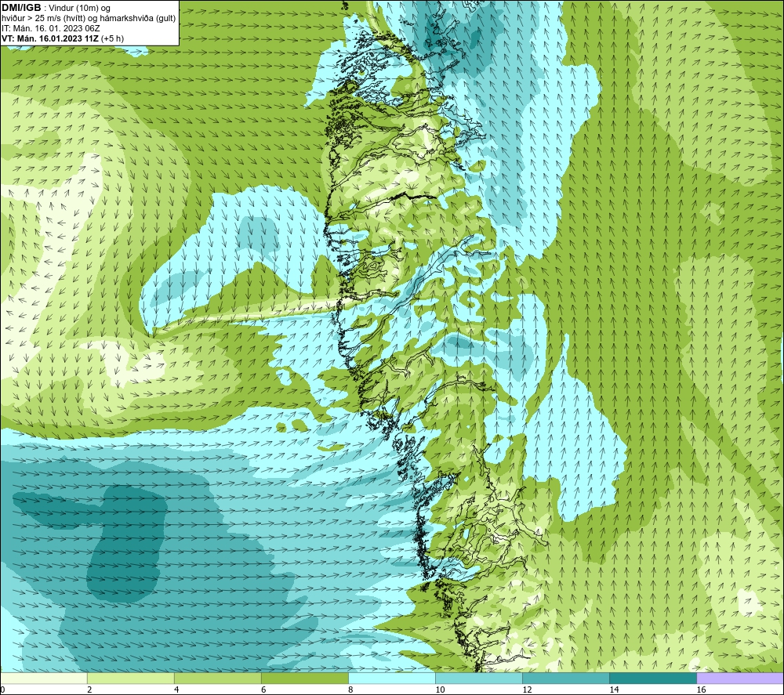Viewport: 784px width, 695px height.
Task: Click the legend label '0'
Action: [x=2, y=690]
